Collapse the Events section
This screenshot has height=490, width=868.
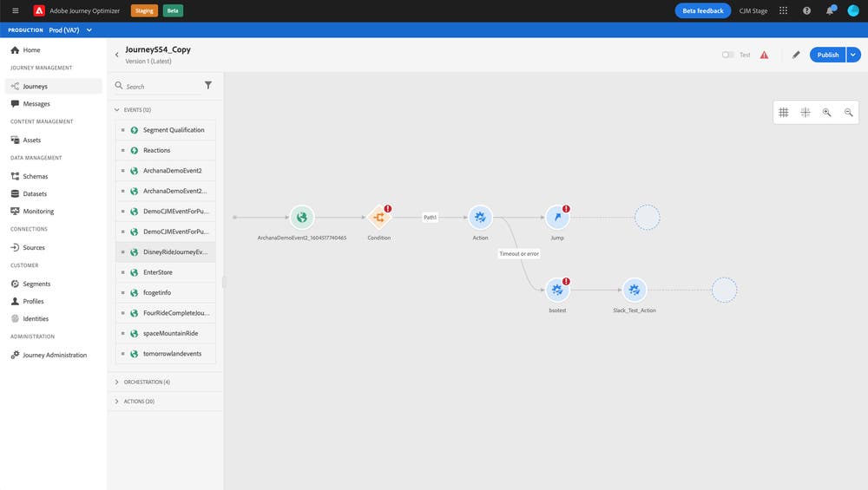pyautogui.click(x=117, y=109)
